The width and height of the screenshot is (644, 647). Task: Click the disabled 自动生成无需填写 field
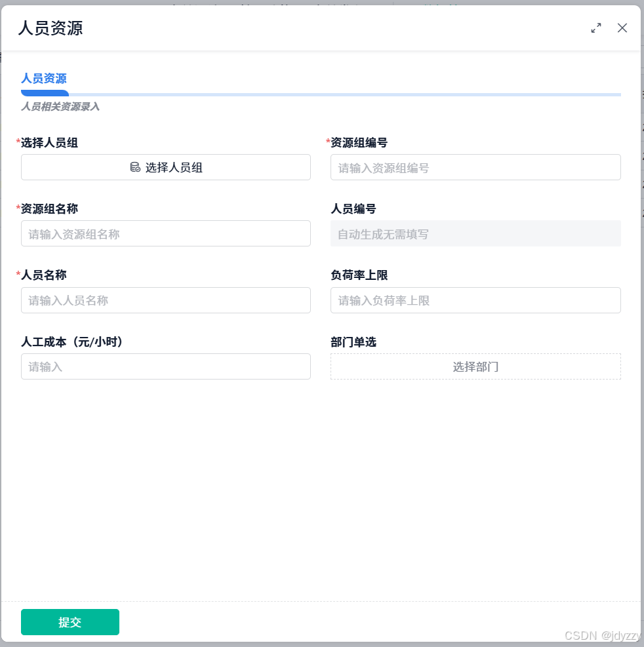[475, 233]
